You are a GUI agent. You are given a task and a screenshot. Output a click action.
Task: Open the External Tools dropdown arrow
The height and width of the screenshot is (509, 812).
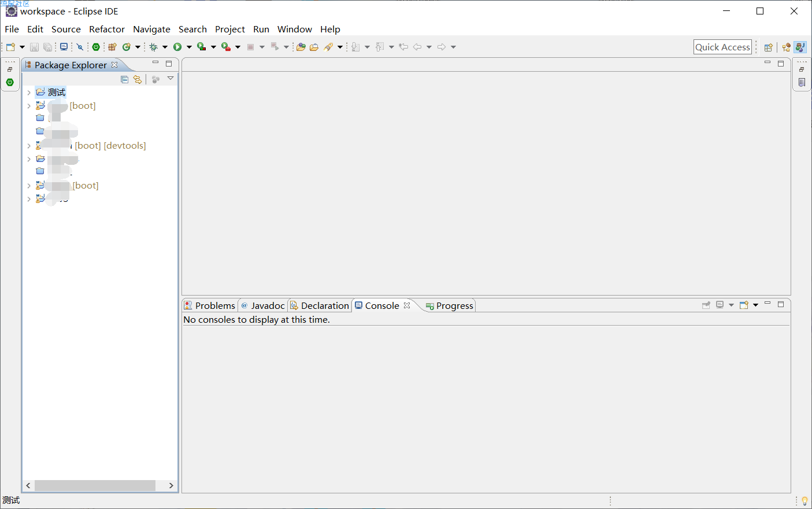[238, 47]
